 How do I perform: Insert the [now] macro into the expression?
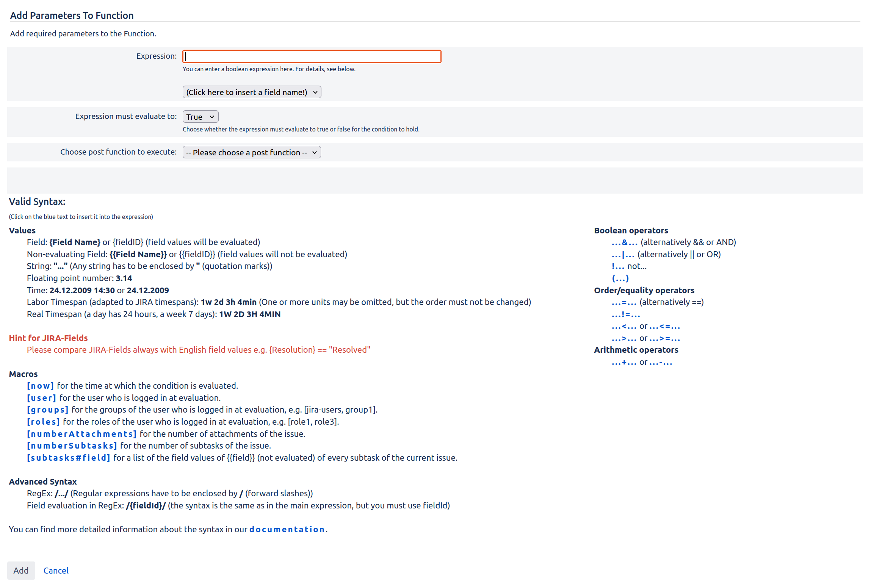40,385
